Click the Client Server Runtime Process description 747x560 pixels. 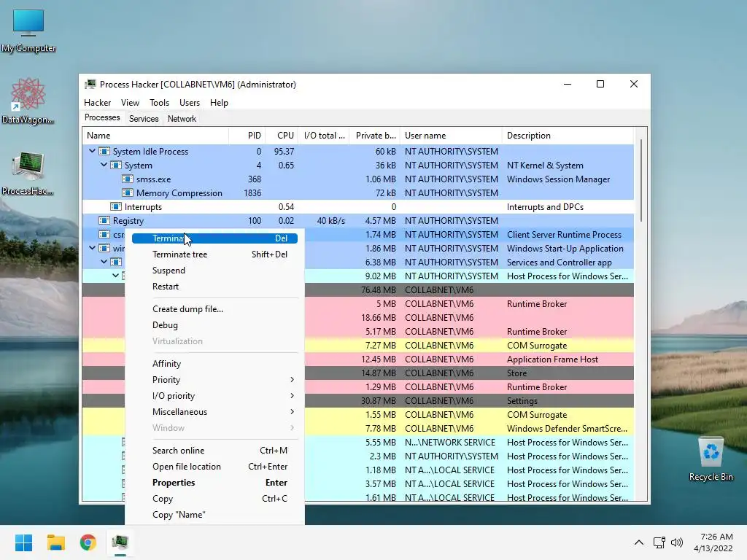click(x=564, y=234)
